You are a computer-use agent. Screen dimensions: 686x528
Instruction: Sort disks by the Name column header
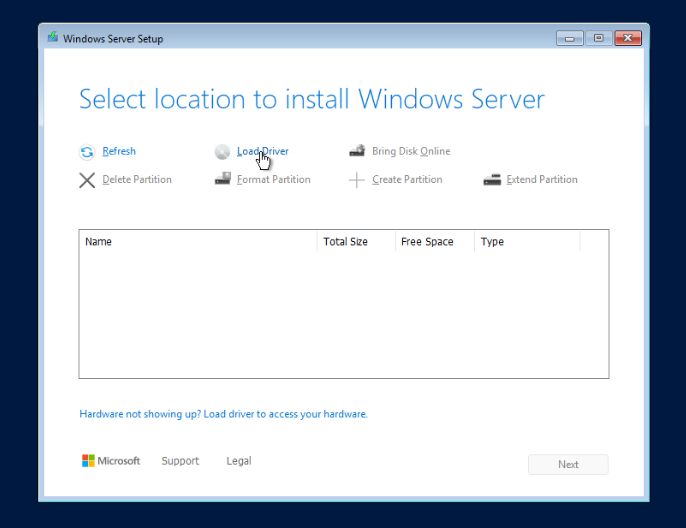click(98, 242)
